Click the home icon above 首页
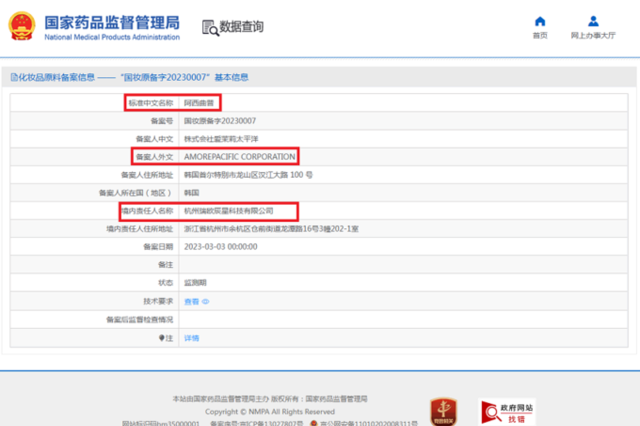Screen dimensions: 640x426 pos(540,21)
